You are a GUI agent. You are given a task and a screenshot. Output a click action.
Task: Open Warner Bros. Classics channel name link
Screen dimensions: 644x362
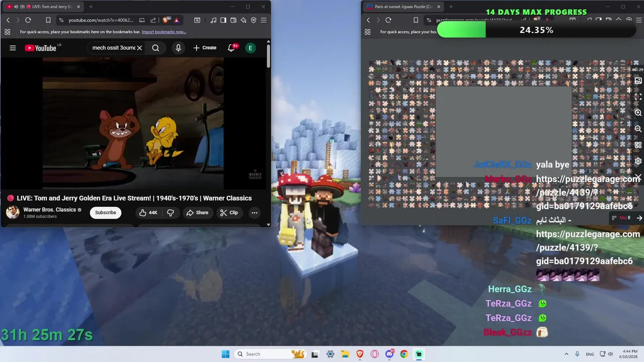click(x=50, y=210)
